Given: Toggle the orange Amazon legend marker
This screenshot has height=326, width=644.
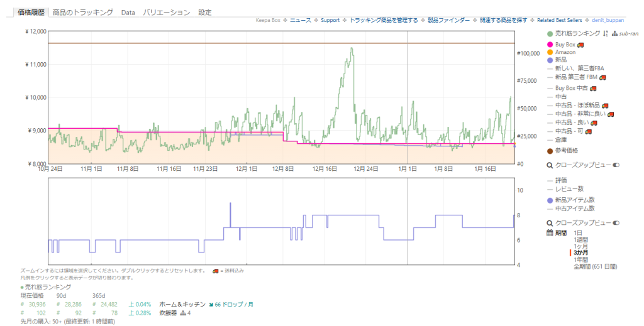Looking at the screenshot, I should pos(550,52).
